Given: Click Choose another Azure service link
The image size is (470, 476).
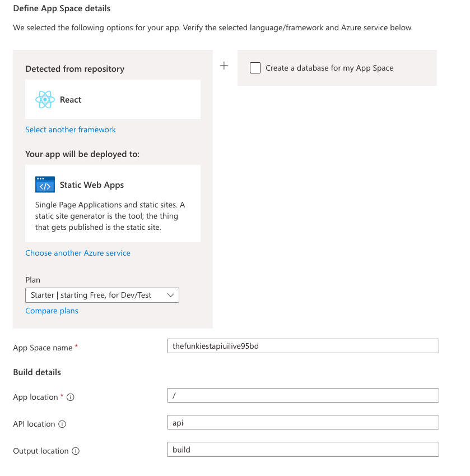Looking at the screenshot, I should coord(78,253).
